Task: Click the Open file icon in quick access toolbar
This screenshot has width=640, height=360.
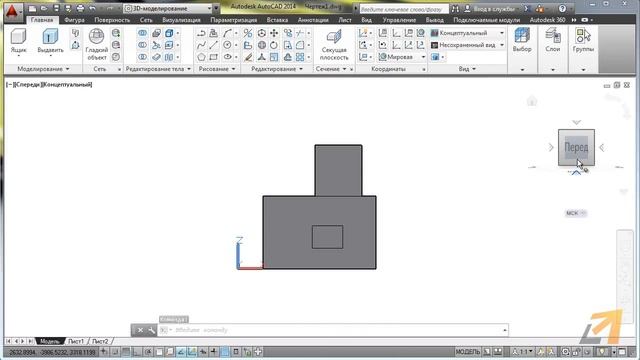Action: (44, 9)
